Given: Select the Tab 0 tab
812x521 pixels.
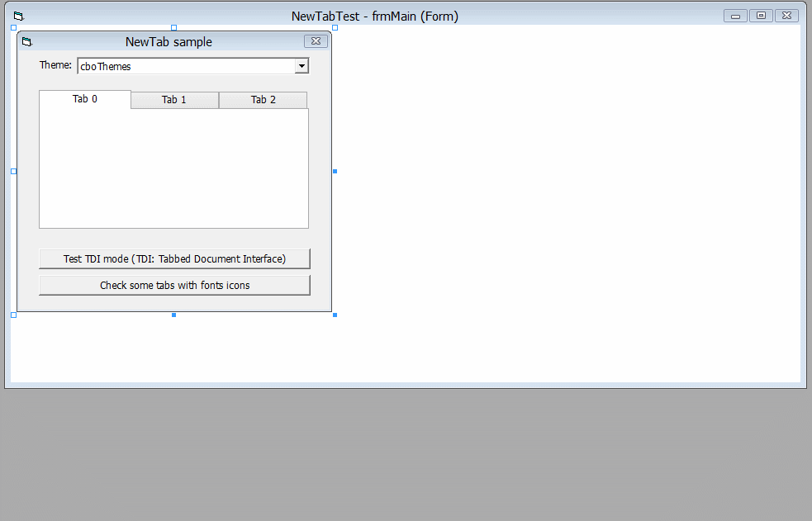Looking at the screenshot, I should (x=85, y=99).
